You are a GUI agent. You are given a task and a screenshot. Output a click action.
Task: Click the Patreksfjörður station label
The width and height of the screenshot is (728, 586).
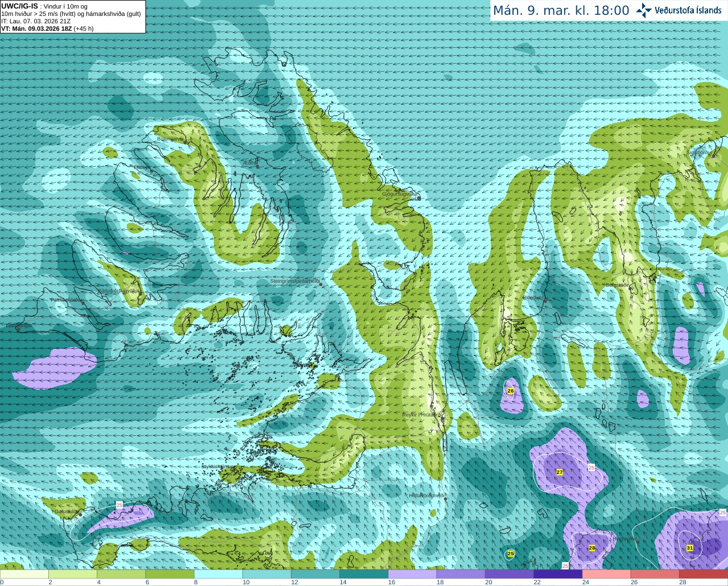[x=67, y=300]
